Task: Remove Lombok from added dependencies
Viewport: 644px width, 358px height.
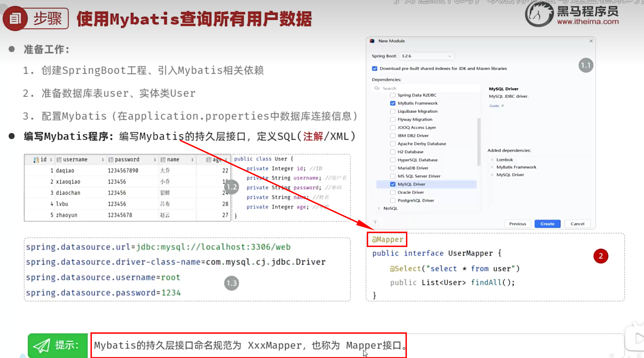Action: (x=492, y=160)
